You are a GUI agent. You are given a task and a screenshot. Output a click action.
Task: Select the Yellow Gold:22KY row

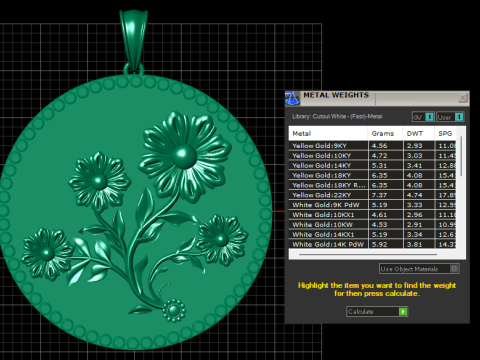(x=372, y=195)
